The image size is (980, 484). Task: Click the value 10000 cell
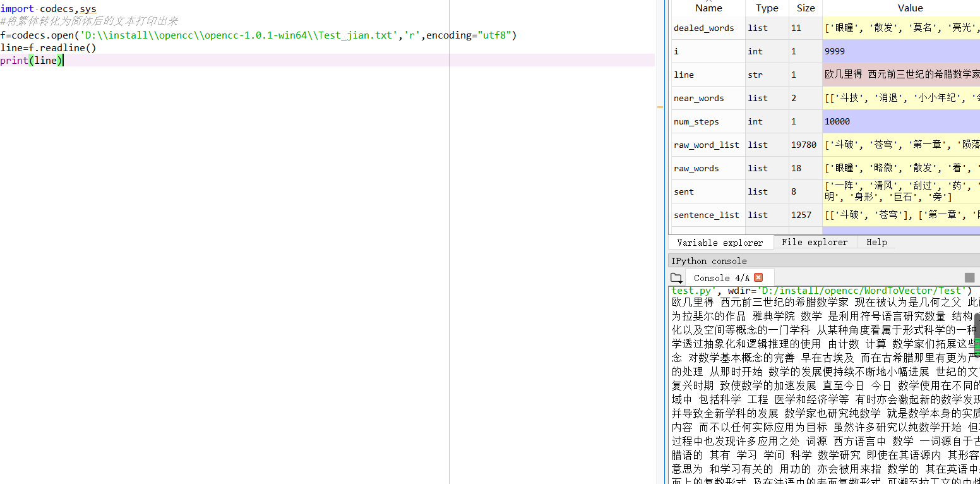(x=901, y=121)
